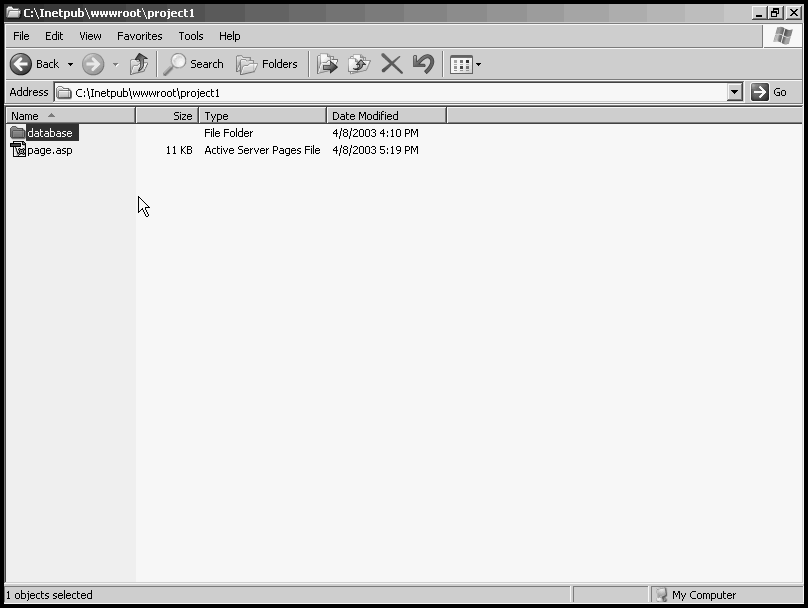This screenshot has width=808, height=608.
Task: Select the page.asp file icon
Action: pos(18,150)
